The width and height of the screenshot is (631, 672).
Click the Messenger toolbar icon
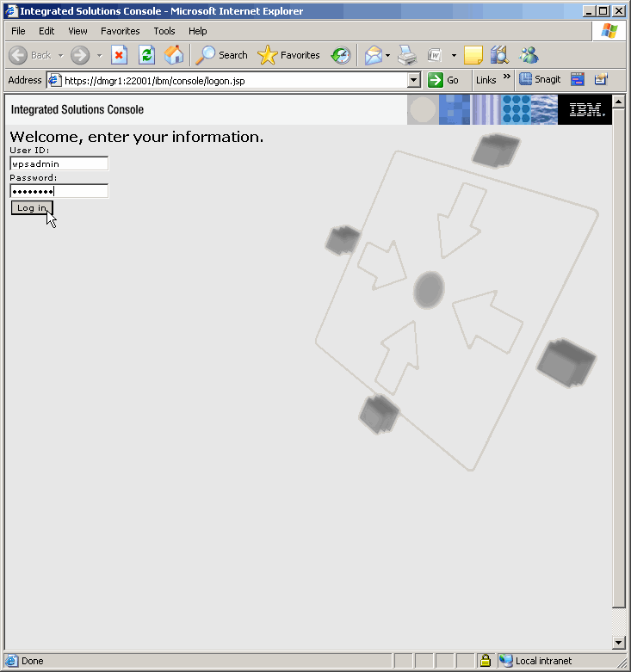pyautogui.click(x=529, y=55)
